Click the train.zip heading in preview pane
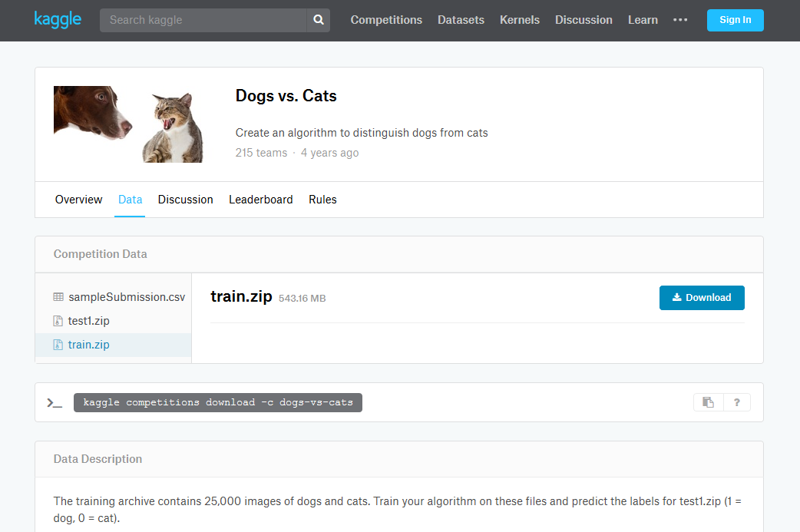Image resolution: width=800 pixels, height=532 pixels. [x=241, y=296]
